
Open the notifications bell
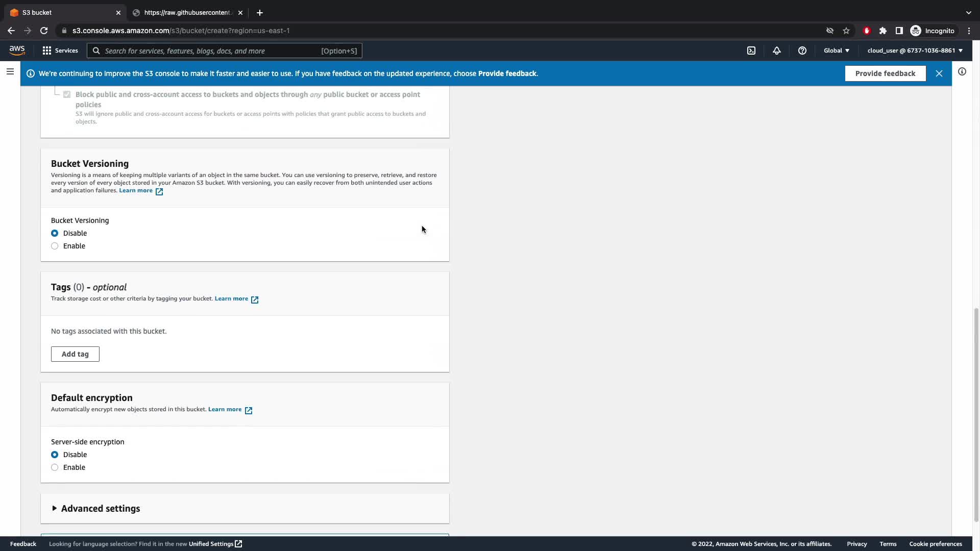(x=776, y=51)
